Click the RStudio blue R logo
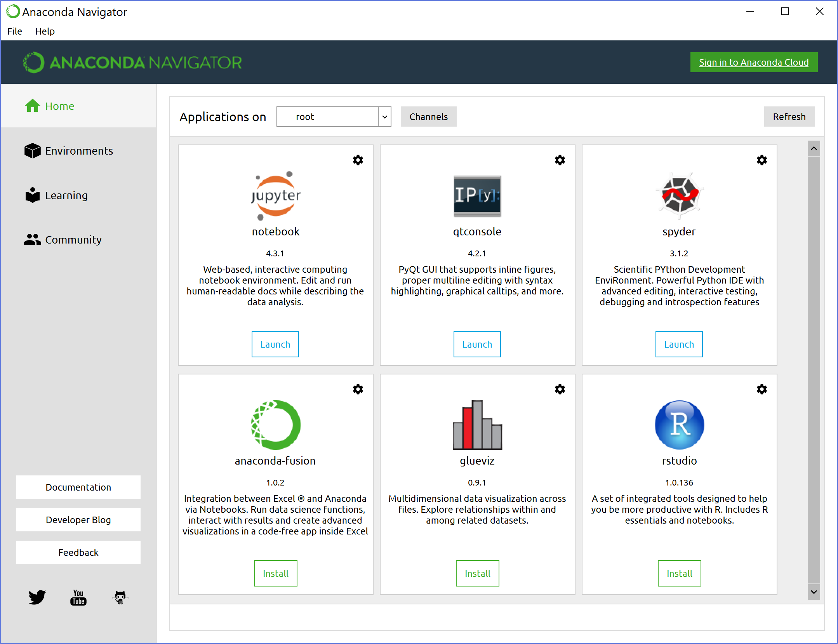The height and width of the screenshot is (644, 838). pyautogui.click(x=680, y=425)
